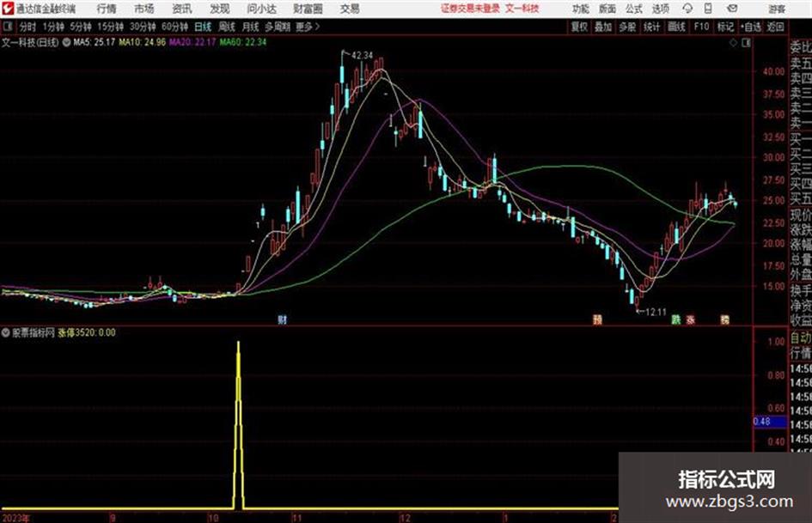Open the 发现 menu
The image size is (812, 523).
(x=220, y=9)
